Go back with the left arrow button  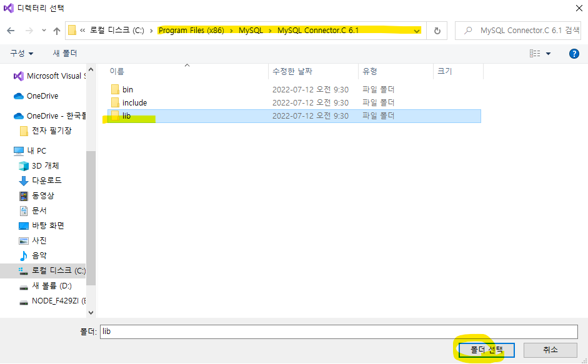tap(11, 31)
